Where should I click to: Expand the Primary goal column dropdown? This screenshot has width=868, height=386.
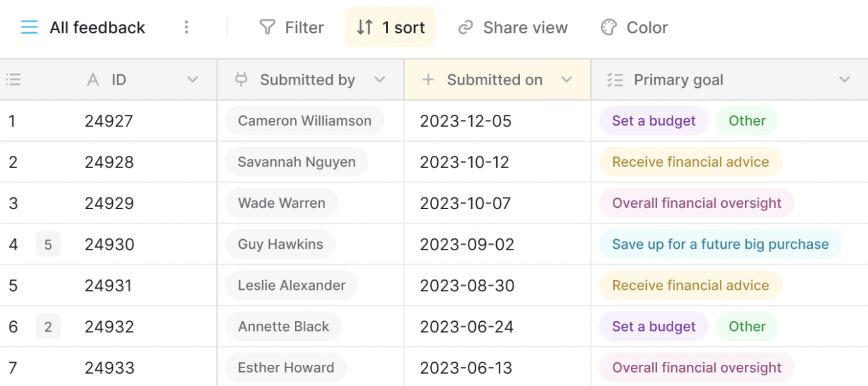tap(844, 80)
